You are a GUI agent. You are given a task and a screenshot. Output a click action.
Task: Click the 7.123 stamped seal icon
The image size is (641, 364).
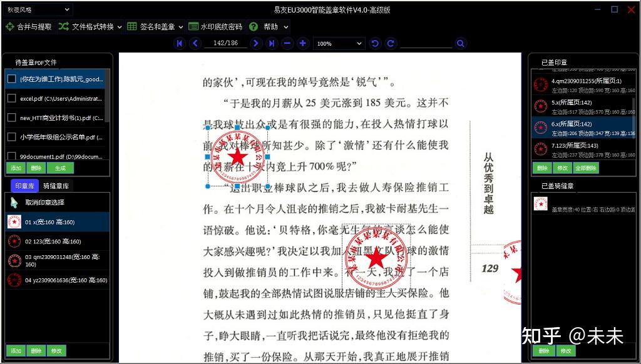point(541,149)
